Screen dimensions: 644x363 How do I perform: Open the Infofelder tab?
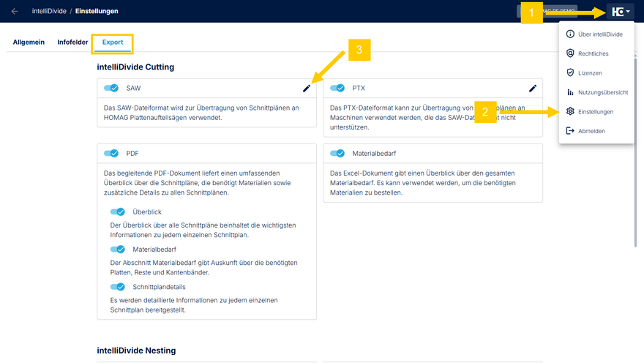coord(73,42)
